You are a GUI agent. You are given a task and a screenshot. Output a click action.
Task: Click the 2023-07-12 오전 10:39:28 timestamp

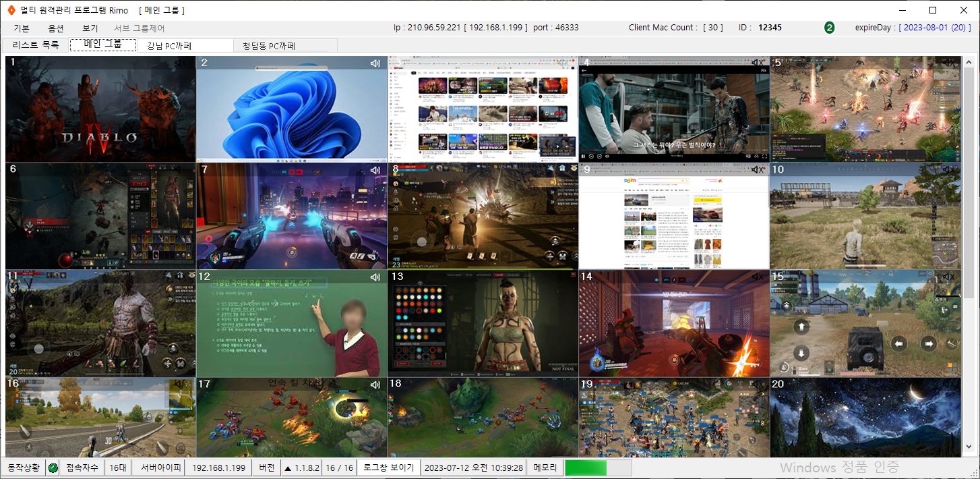point(474,468)
